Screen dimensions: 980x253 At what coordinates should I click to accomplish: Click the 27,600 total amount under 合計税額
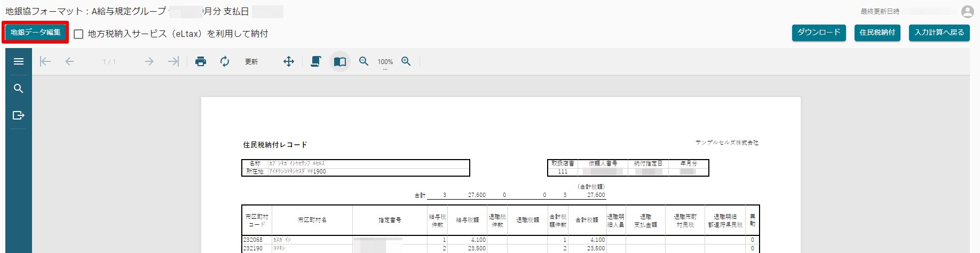tap(596, 195)
